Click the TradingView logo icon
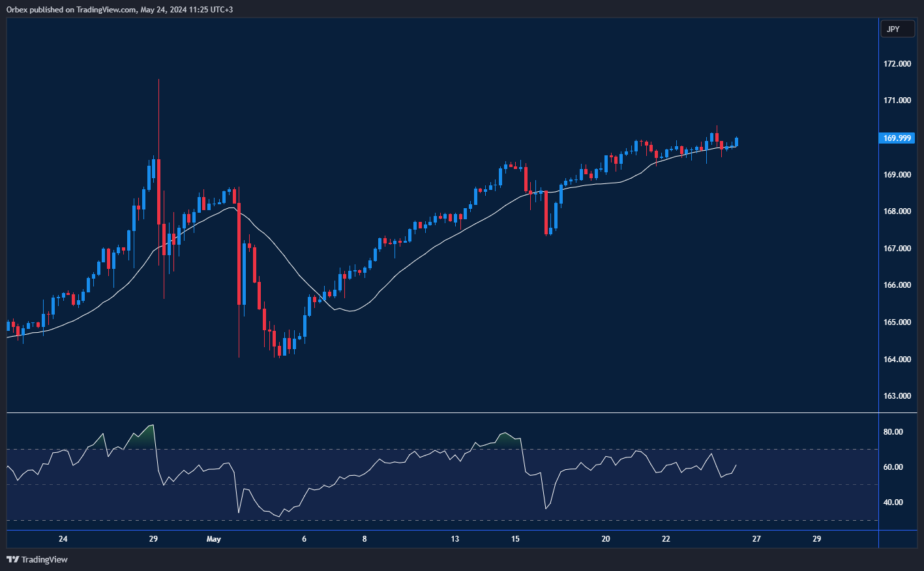924x571 pixels. tap(12, 559)
